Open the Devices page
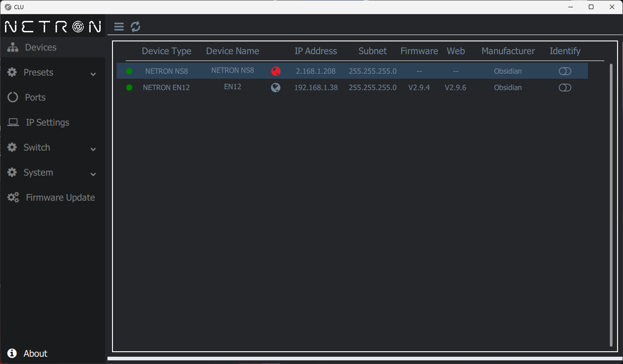Screen dimensions: 623x364 [53, 47]
